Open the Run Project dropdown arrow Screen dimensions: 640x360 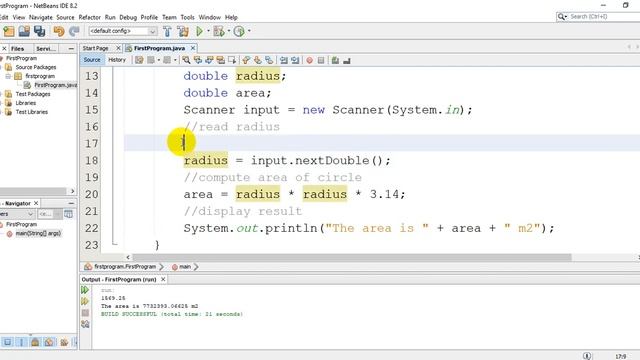[x=208, y=31]
